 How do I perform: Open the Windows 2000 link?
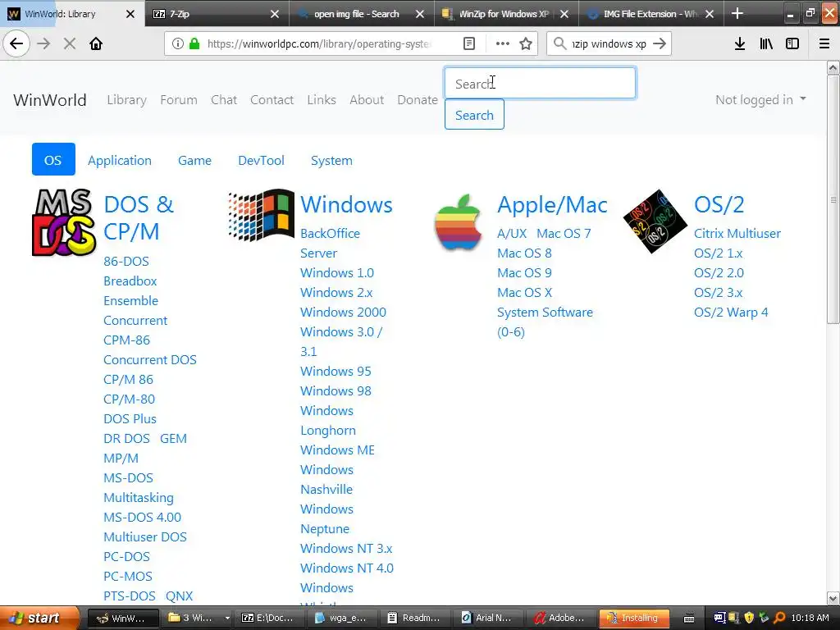point(343,312)
